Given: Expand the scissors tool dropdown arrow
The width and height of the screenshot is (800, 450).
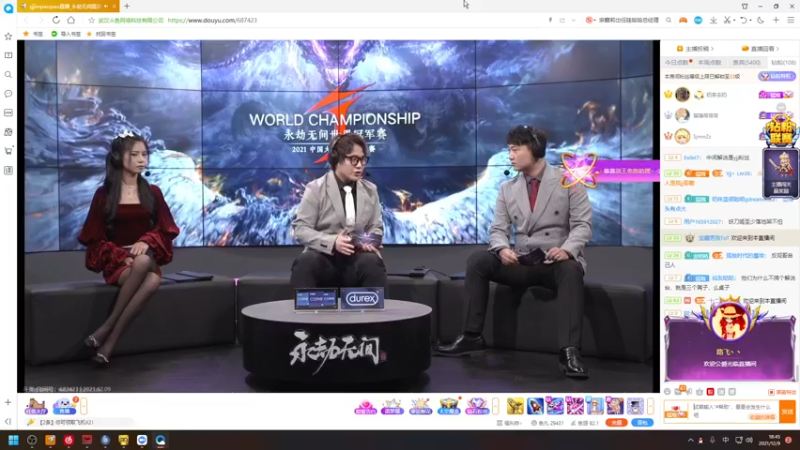Looking at the screenshot, I should 734,20.
